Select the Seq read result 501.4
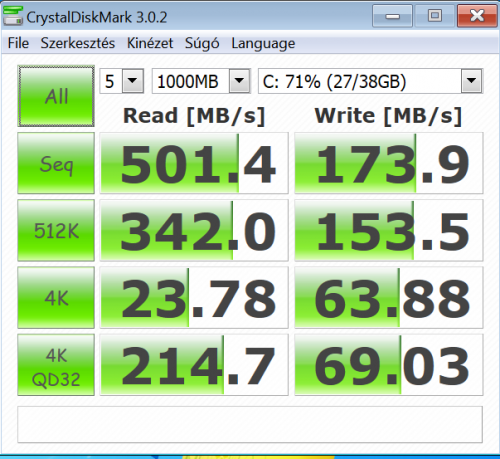The height and width of the screenshot is (459, 500). tap(194, 163)
